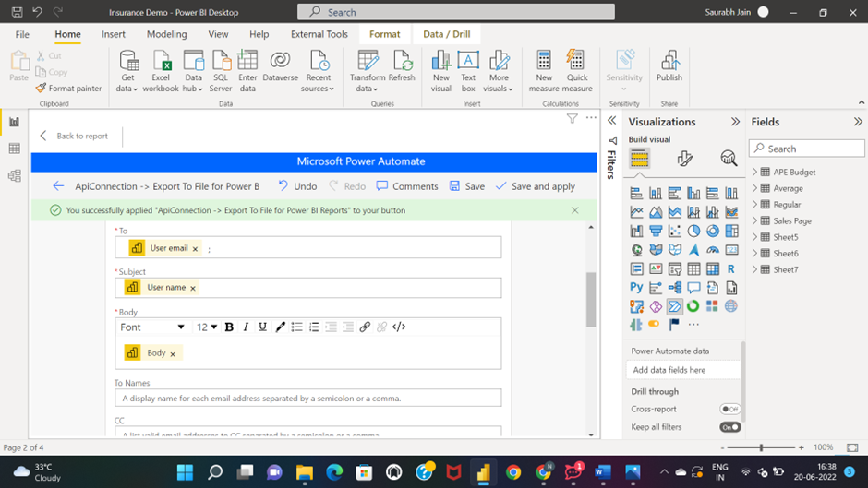868x488 pixels.
Task: Create a New measure
Action: click(x=544, y=71)
